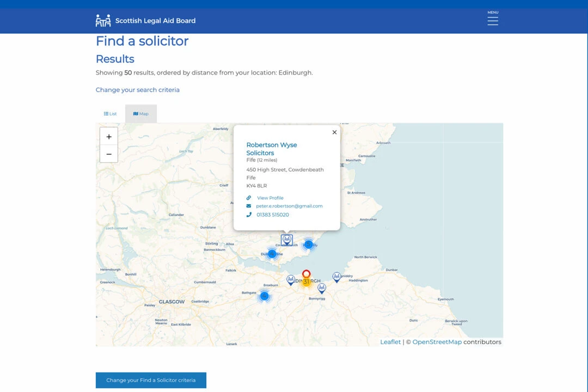Close the Robertson Wyse popup

click(334, 132)
